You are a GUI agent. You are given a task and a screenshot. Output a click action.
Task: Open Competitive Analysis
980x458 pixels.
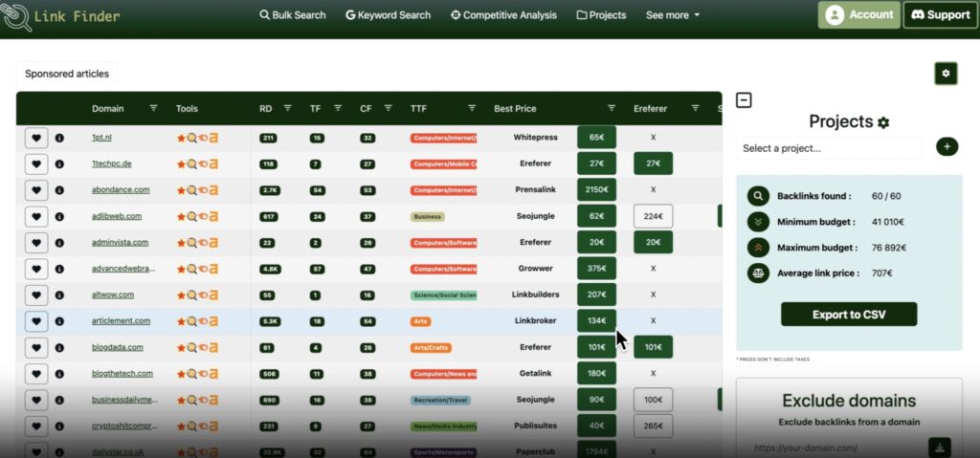[503, 15]
